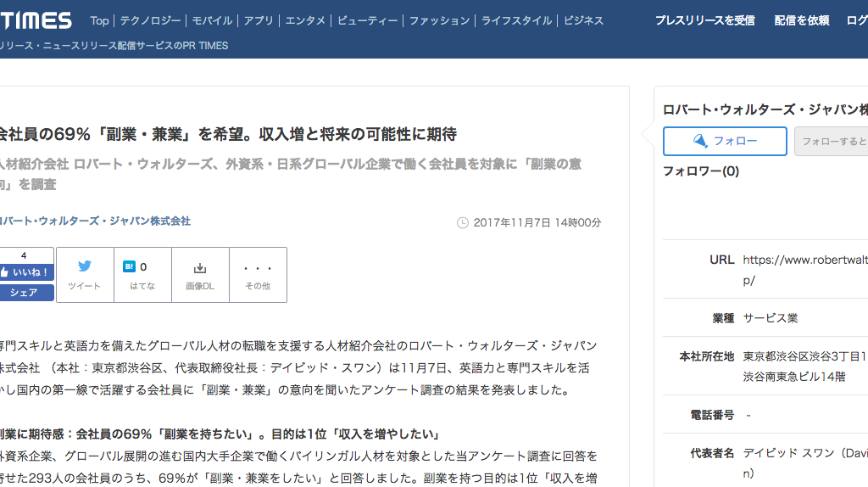Click the date 2017年11月7日 14時00分

click(x=537, y=223)
